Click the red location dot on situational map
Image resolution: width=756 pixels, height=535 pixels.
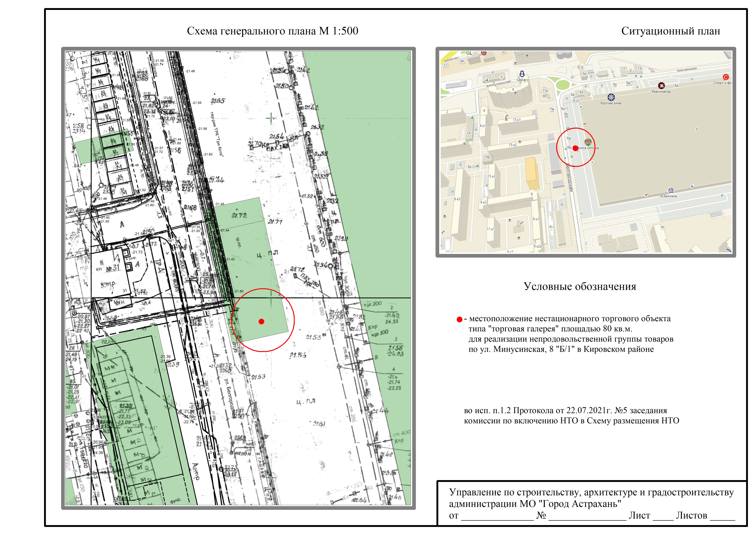tap(575, 148)
